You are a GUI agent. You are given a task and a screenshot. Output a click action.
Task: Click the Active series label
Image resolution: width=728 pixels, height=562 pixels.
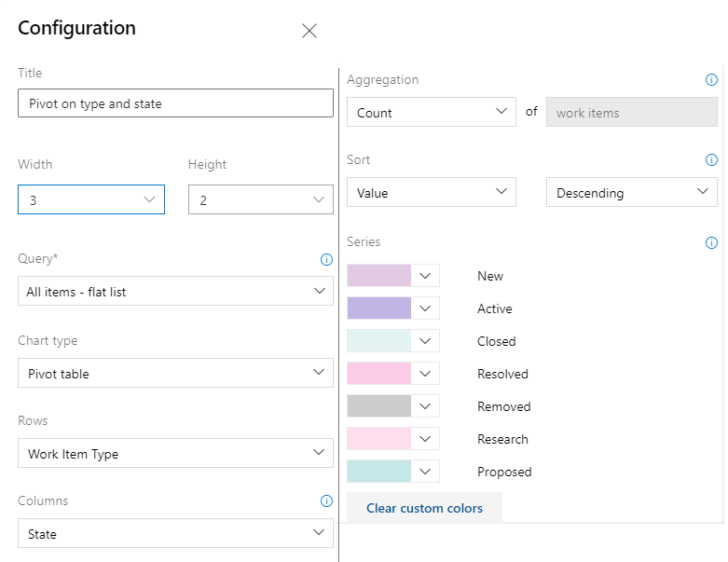495,308
